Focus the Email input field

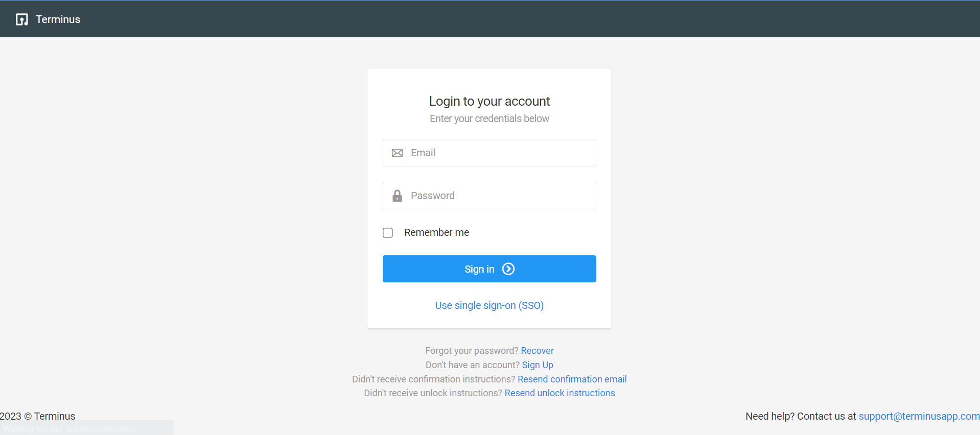pyautogui.click(x=489, y=153)
